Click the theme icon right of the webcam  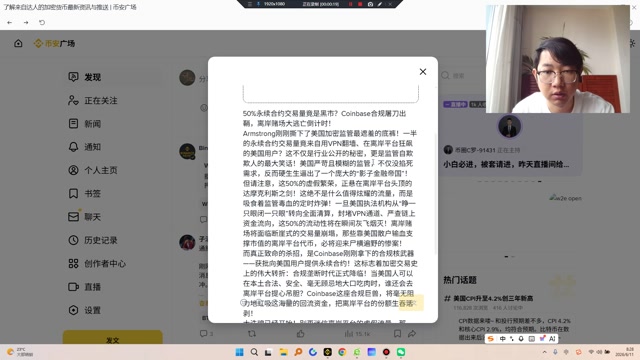(x=633, y=43)
